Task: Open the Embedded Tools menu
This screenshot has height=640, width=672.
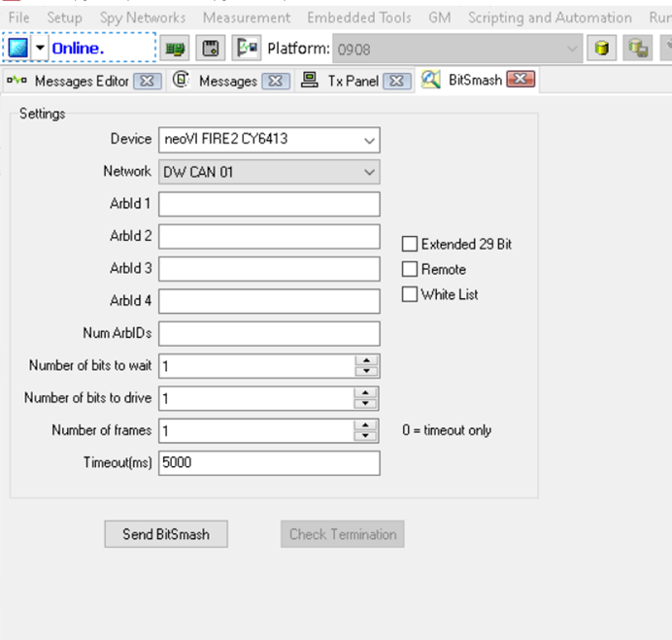Action: click(x=359, y=17)
